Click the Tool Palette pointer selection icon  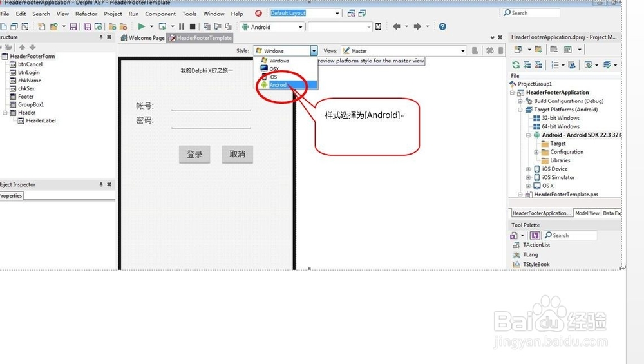coord(535,235)
